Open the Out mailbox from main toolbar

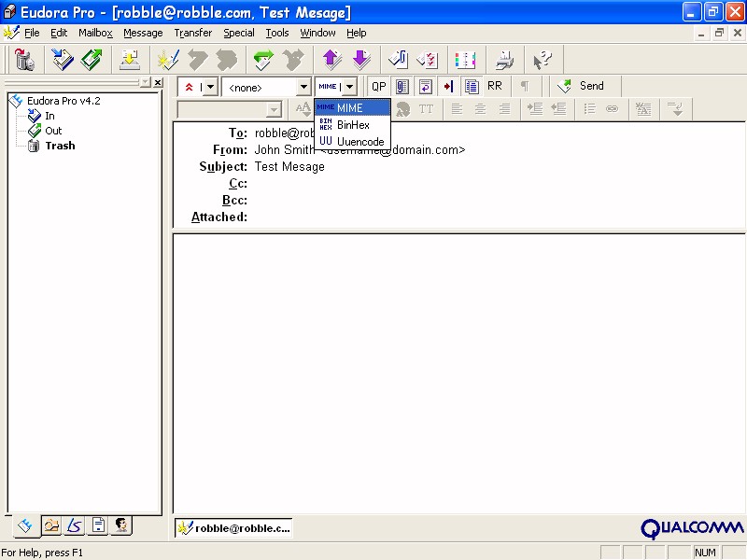[92, 60]
